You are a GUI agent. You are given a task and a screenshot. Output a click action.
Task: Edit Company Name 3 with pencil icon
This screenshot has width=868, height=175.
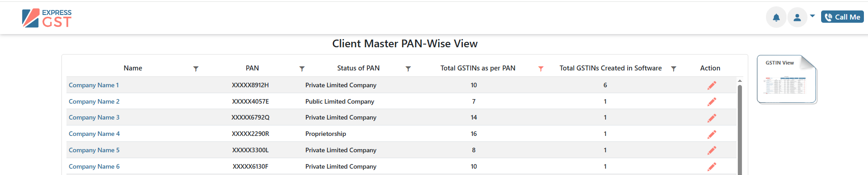[x=712, y=118]
